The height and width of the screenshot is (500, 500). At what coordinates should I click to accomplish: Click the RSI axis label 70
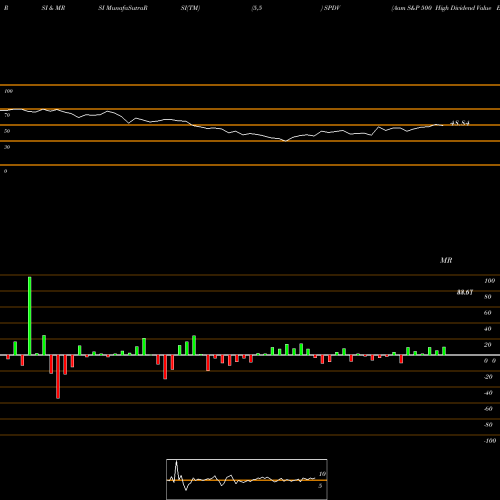(7, 115)
